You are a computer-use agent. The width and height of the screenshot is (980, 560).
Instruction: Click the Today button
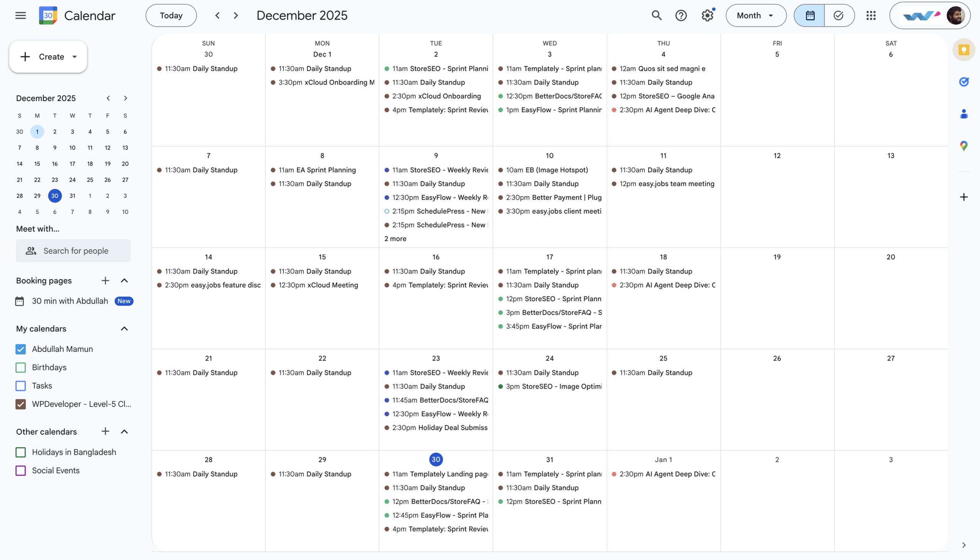171,15
